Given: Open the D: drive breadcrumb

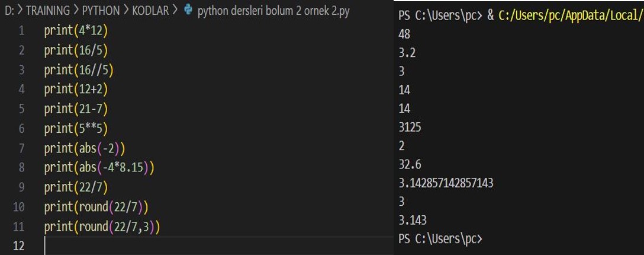Looking at the screenshot, I should [x=7, y=11].
